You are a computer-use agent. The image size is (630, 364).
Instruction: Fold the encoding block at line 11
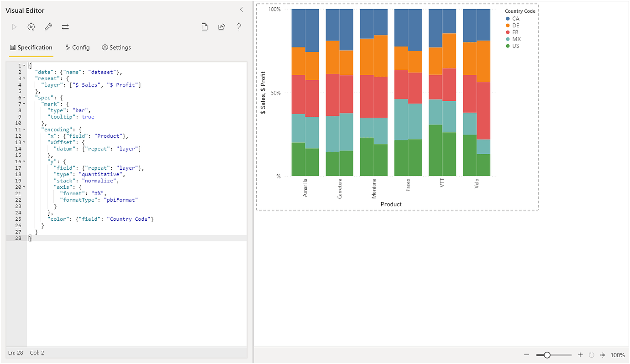click(23, 129)
